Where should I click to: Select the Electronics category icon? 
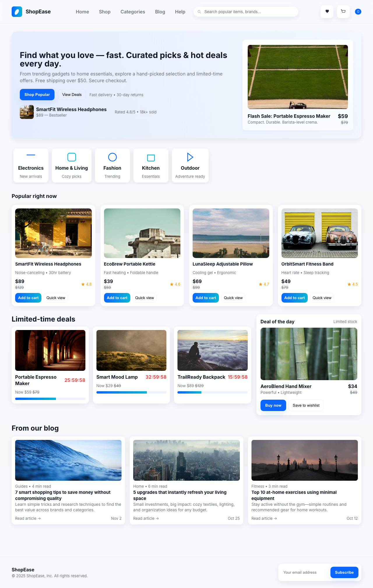[31, 155]
